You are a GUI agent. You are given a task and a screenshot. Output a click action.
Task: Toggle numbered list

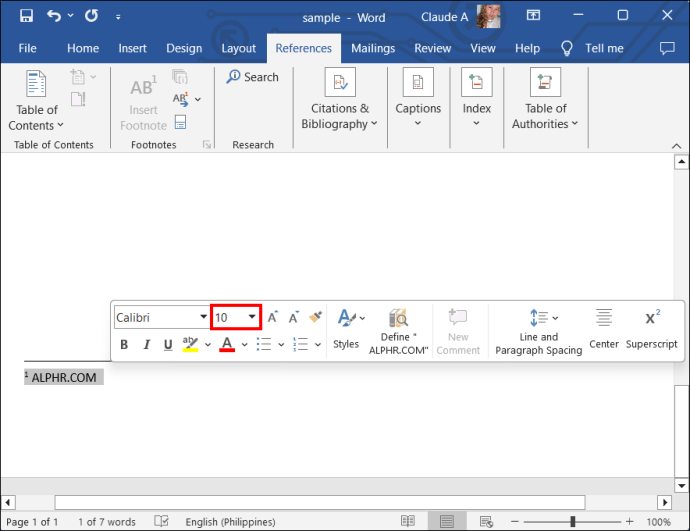301,344
